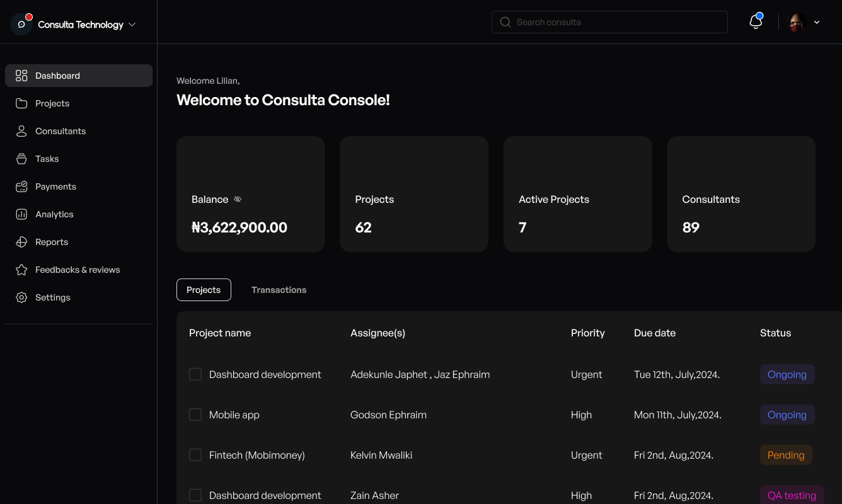
Task: Open notifications with the bell icon
Action: [x=756, y=22]
